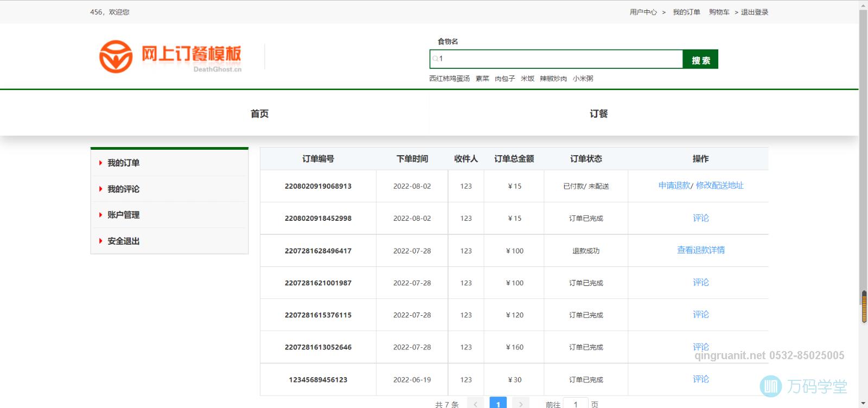Click order number 2208020918452998
The image size is (868, 408).
318,218
